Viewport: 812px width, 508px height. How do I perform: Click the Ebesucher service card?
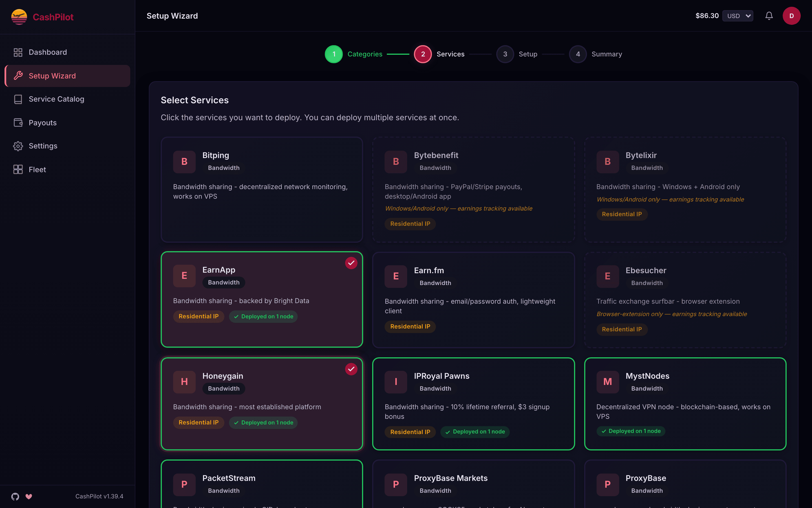(x=685, y=300)
